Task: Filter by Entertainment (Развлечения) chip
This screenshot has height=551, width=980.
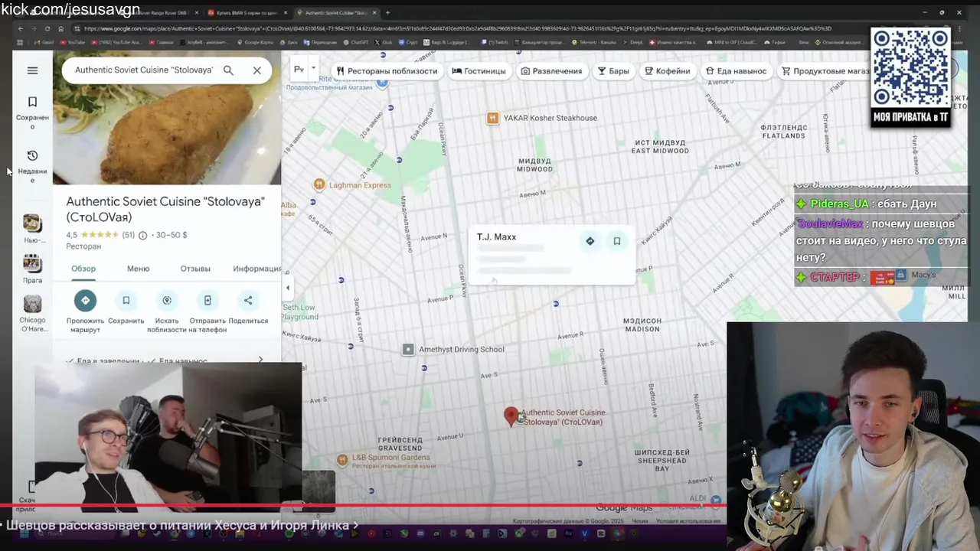Action: click(551, 70)
